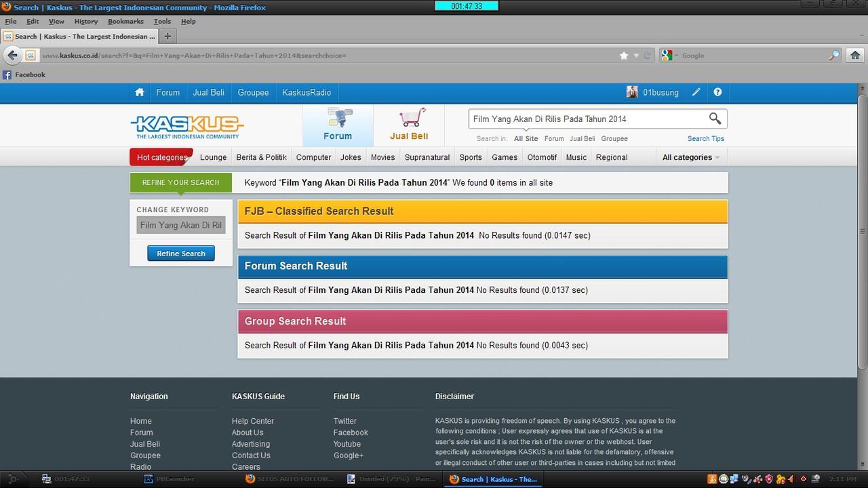Open Lounge category
Image resolution: width=868 pixels, height=488 pixels.
[x=213, y=157]
